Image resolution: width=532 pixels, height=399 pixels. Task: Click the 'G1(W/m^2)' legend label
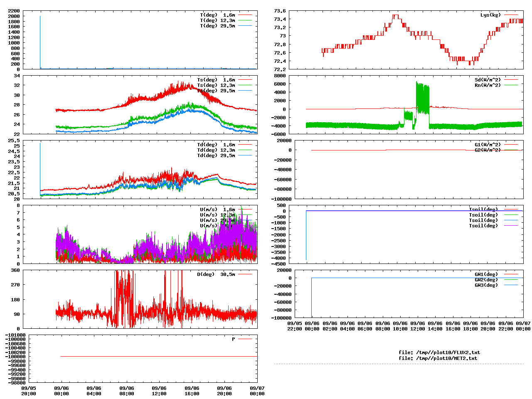point(488,145)
